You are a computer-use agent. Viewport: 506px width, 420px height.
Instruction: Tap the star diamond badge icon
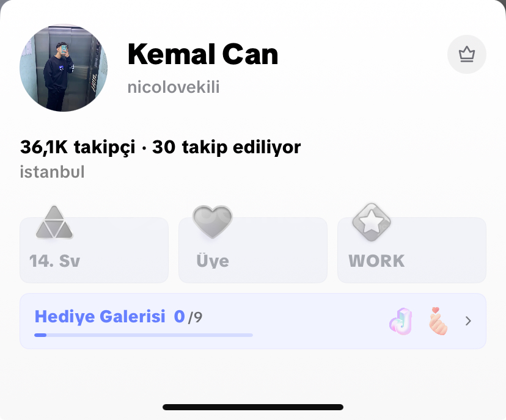(372, 222)
